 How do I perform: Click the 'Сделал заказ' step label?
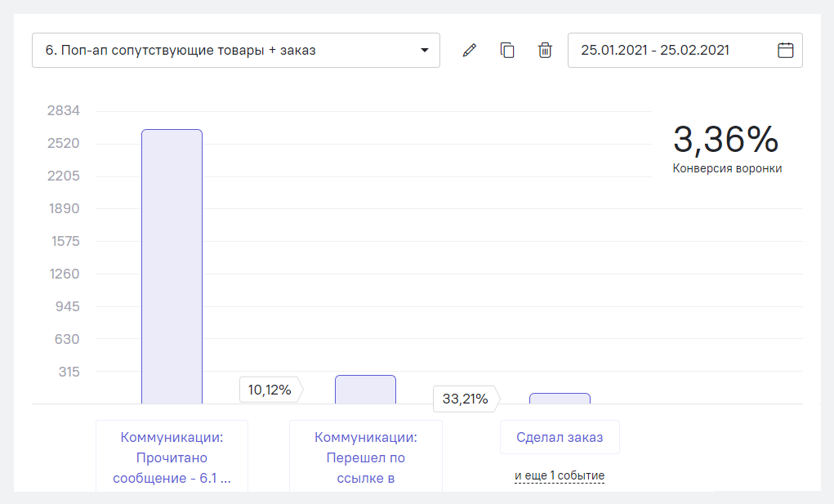point(560,437)
